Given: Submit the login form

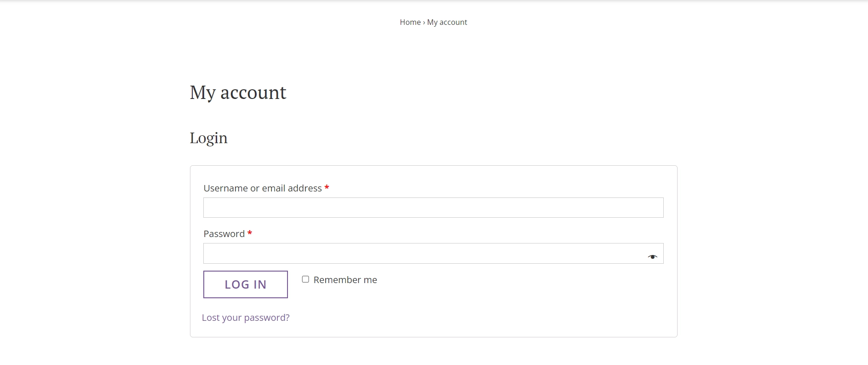Looking at the screenshot, I should [246, 284].
